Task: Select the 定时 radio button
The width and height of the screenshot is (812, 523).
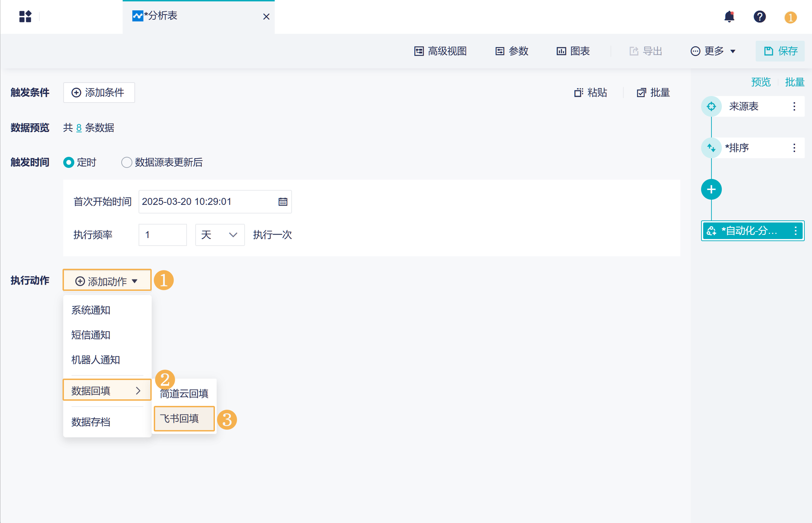Action: tap(69, 162)
